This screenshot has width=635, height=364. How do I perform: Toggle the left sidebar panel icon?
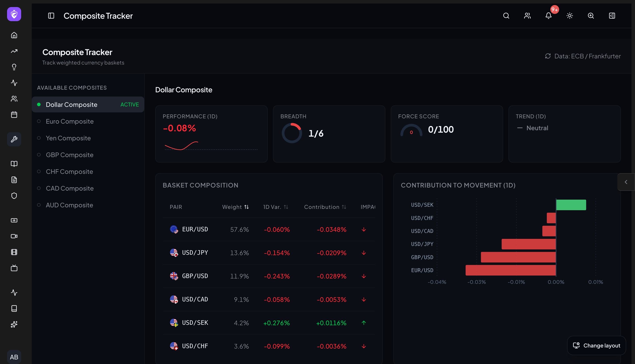[x=51, y=16]
